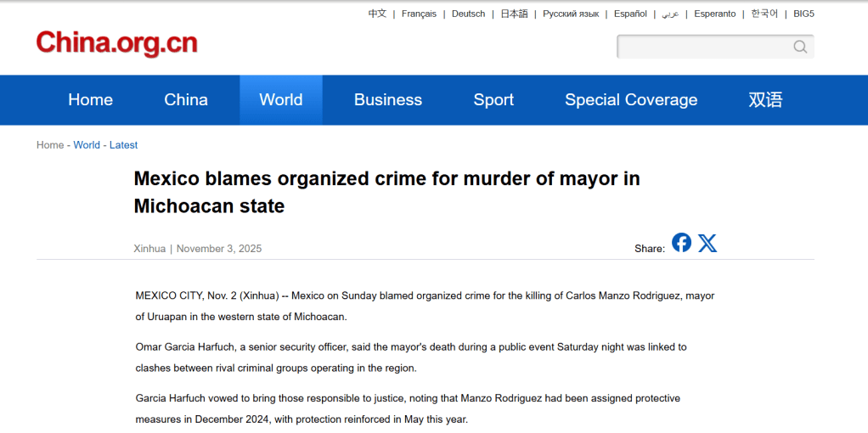Open the Español edition link

(x=630, y=14)
